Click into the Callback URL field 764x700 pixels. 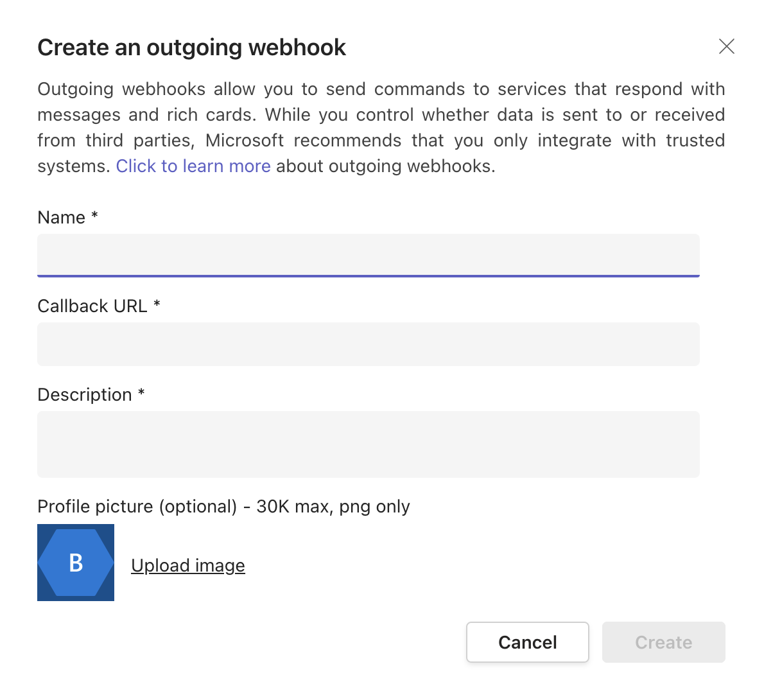click(369, 344)
